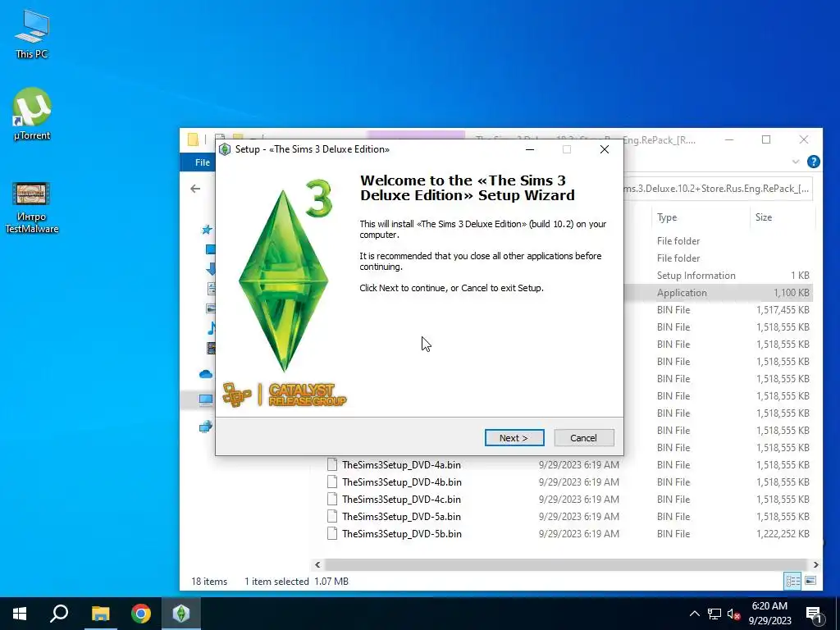Select TheSims3Setup_DVD-5b.bin file

pos(401,533)
